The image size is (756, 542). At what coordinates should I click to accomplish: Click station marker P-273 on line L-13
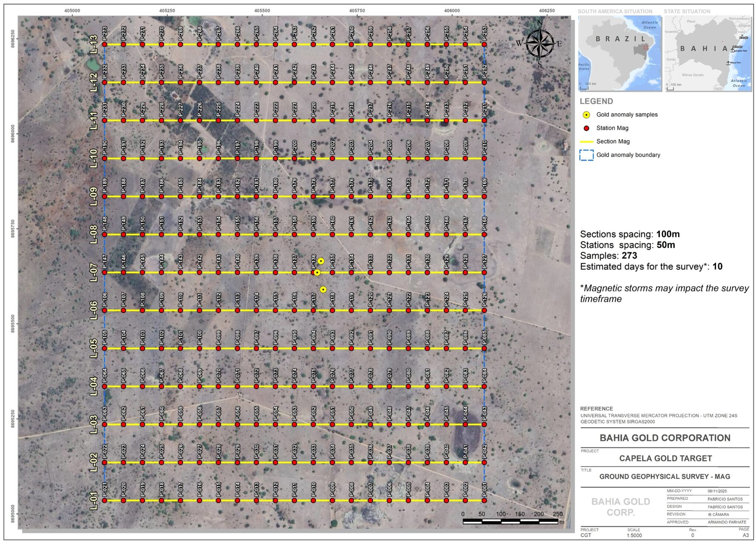[104, 44]
